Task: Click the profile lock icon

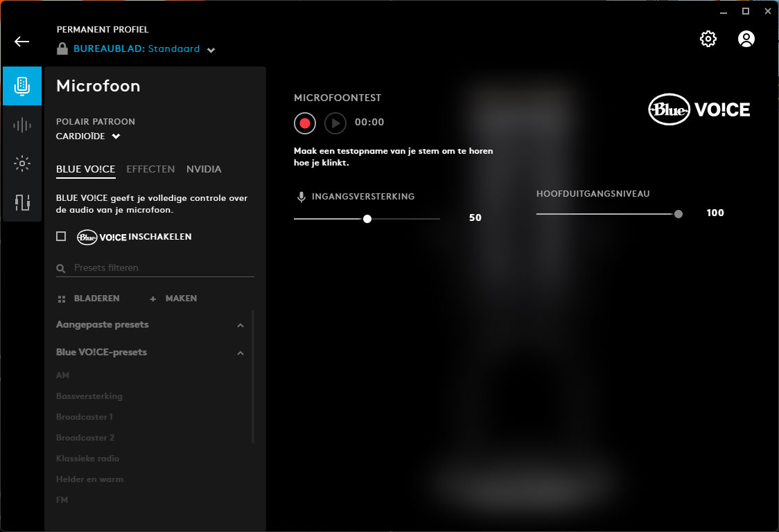Action: point(62,48)
